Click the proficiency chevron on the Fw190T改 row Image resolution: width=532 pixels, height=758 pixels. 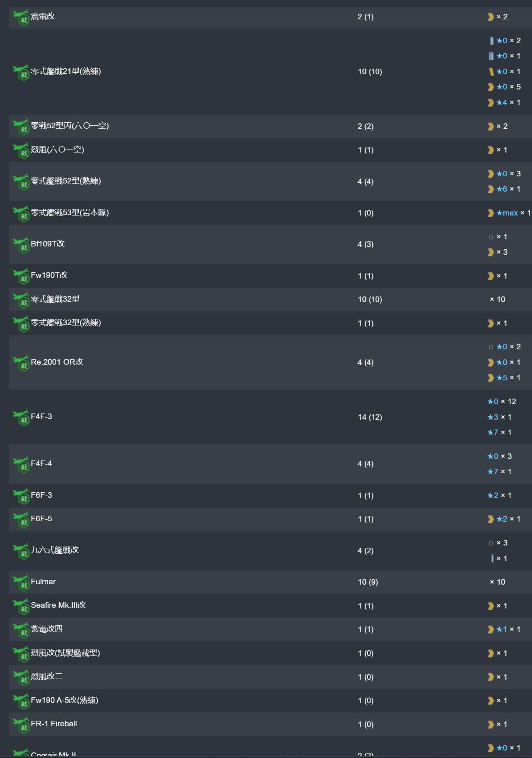coord(491,276)
